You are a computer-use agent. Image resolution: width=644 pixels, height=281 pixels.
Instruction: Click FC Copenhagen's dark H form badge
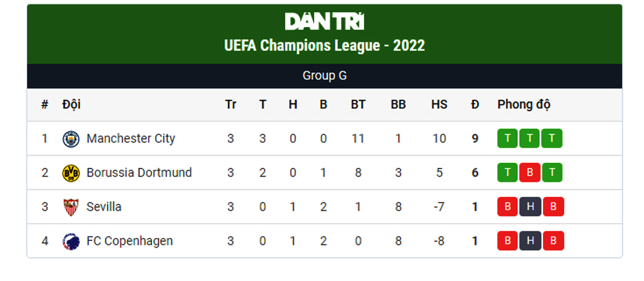[x=530, y=242]
